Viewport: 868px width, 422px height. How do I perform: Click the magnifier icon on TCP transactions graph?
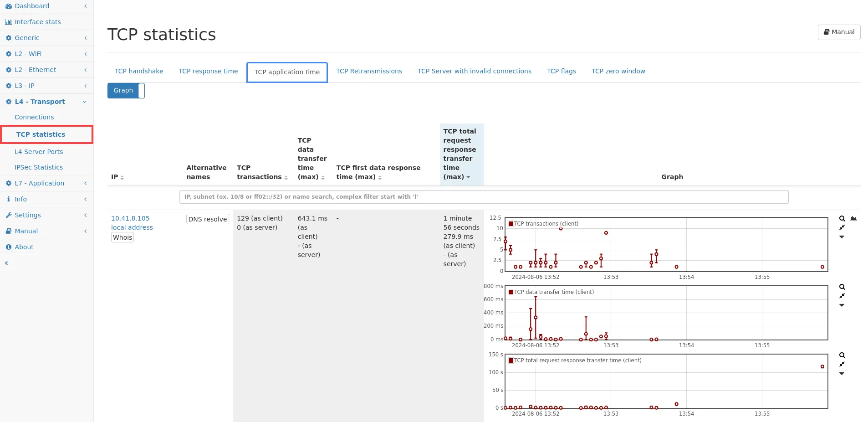click(x=842, y=219)
